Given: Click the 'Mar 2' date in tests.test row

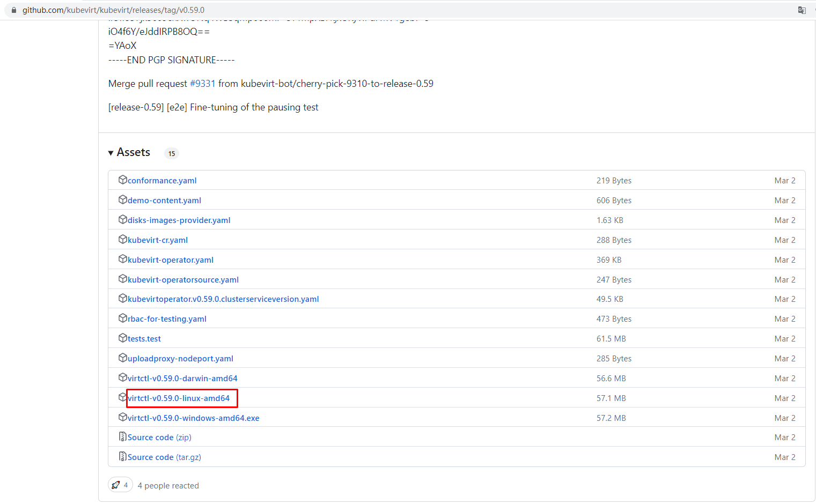Looking at the screenshot, I should 785,339.
